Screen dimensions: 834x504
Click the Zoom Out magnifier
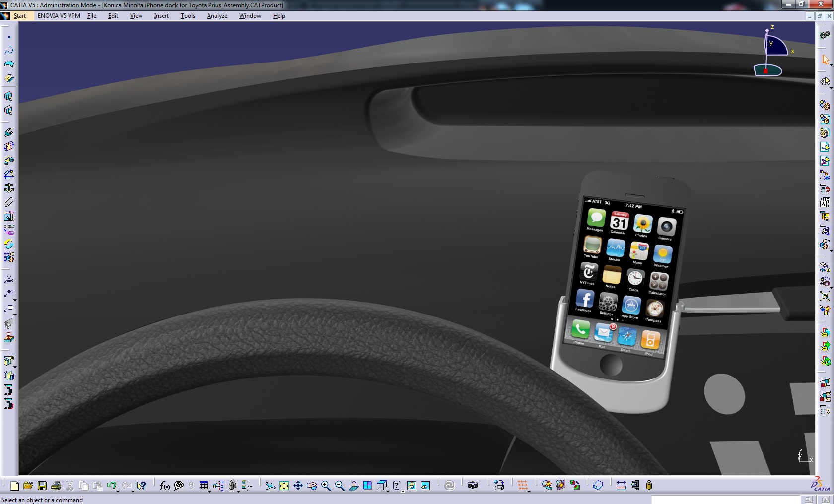pos(340,486)
